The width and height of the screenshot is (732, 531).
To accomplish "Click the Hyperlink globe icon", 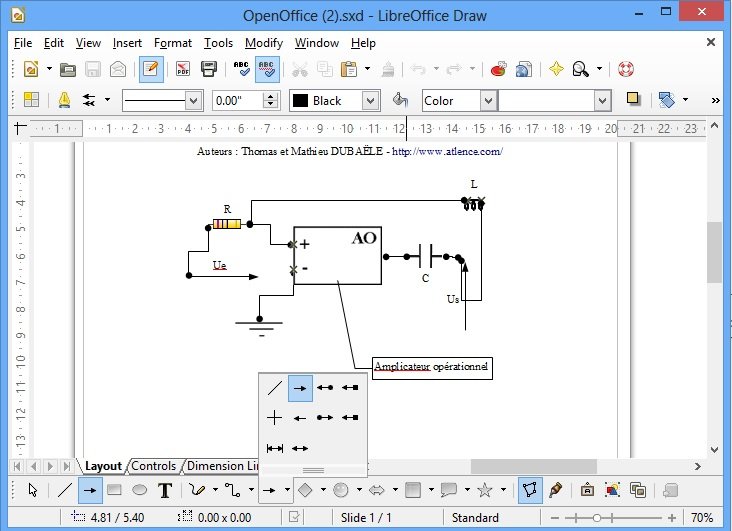I will (x=524, y=69).
